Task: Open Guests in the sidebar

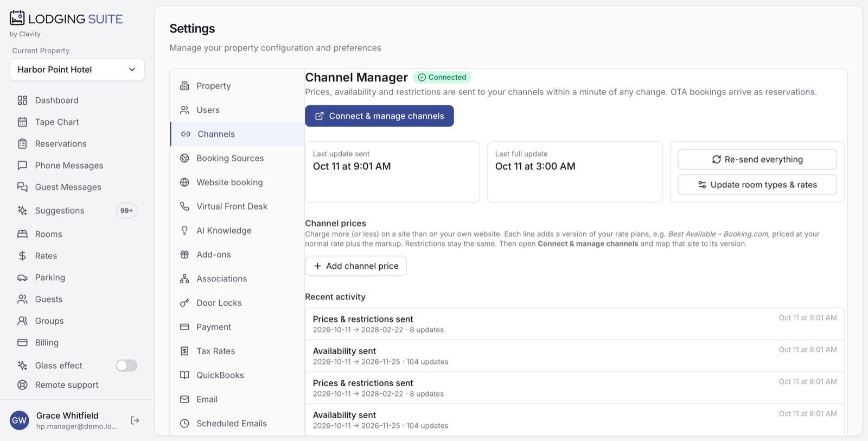Action: tap(77, 299)
